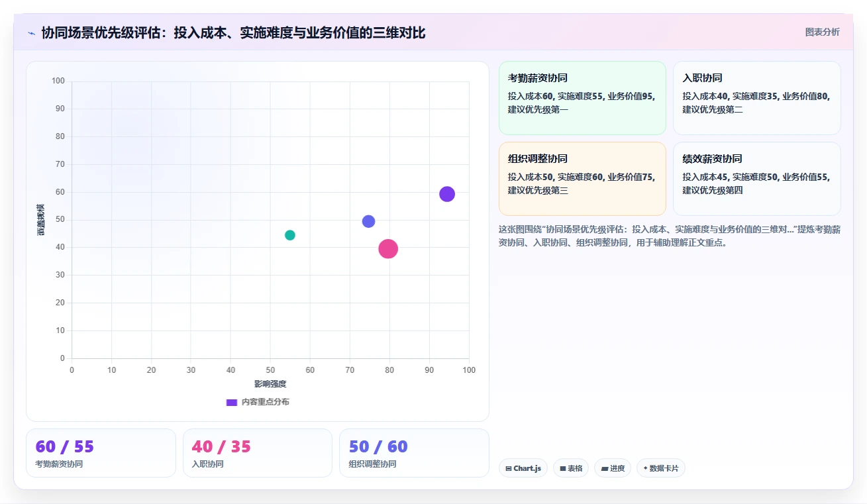Viewport: 867px width, 504px height.
Task: Click the 图表分析 label in header
Action: click(822, 32)
